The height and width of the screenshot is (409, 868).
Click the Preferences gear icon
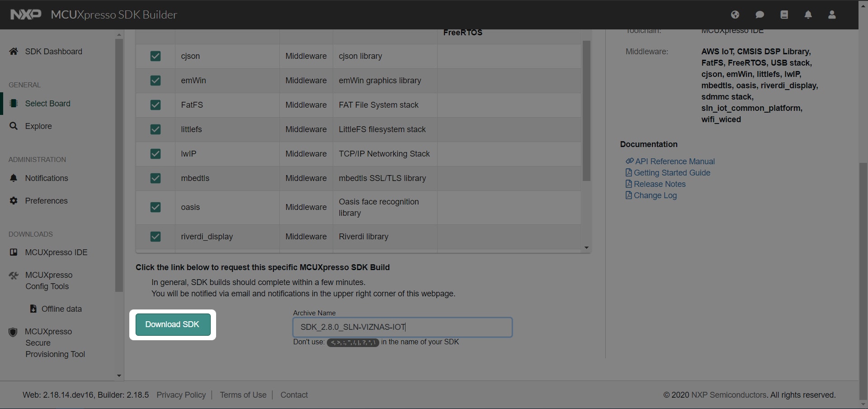coord(14,201)
